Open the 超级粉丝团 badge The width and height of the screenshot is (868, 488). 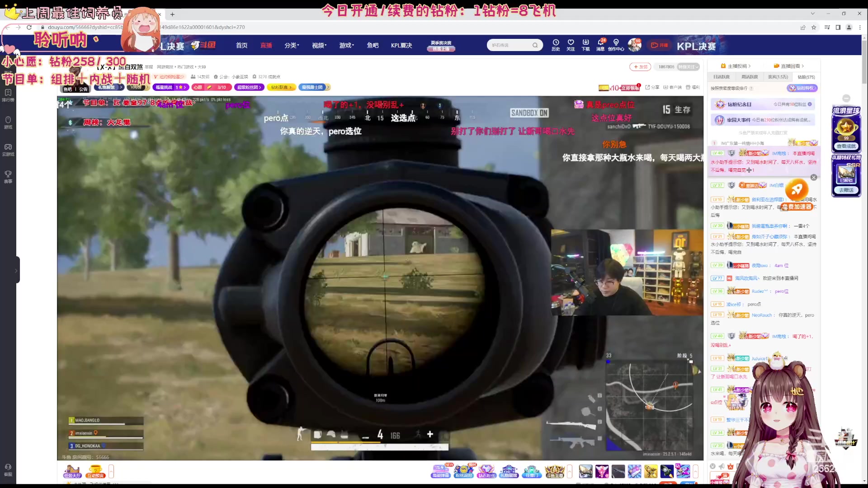(x=249, y=87)
